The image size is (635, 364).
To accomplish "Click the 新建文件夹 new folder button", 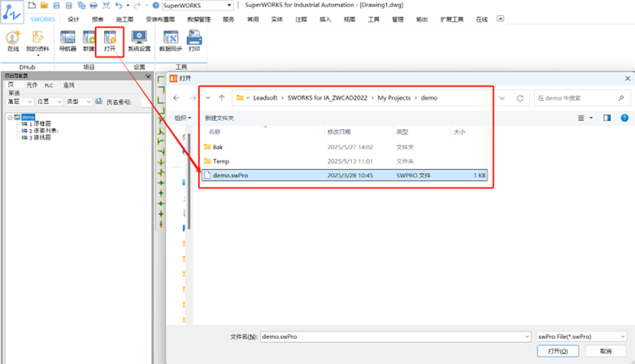I will pyautogui.click(x=219, y=118).
